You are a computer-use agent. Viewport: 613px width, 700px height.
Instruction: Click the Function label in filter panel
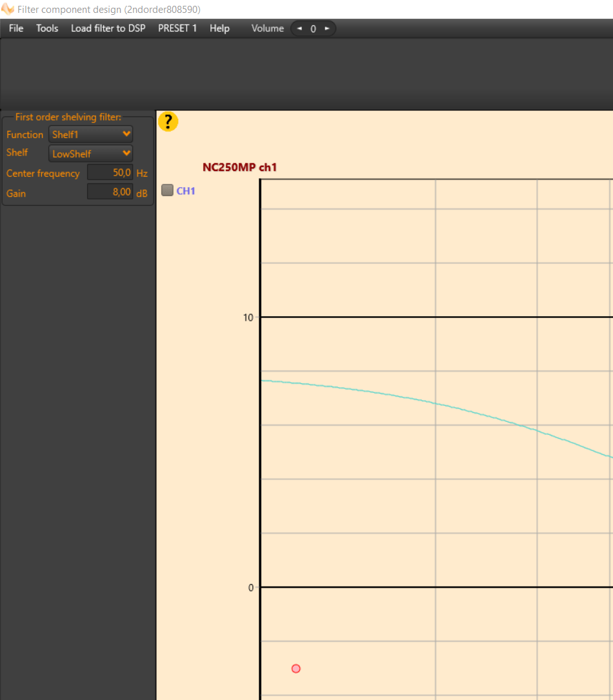[x=25, y=134]
